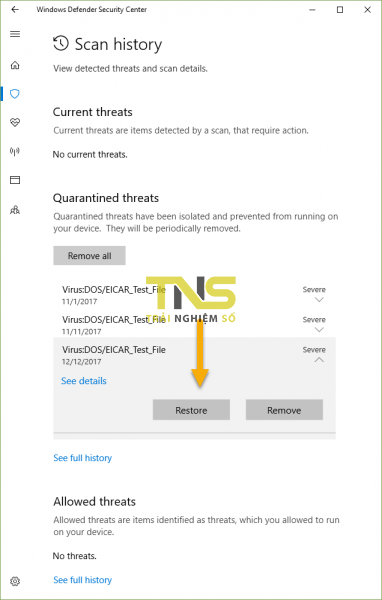Click the Remove all button
Screen dimensions: 382x600
[89, 256]
